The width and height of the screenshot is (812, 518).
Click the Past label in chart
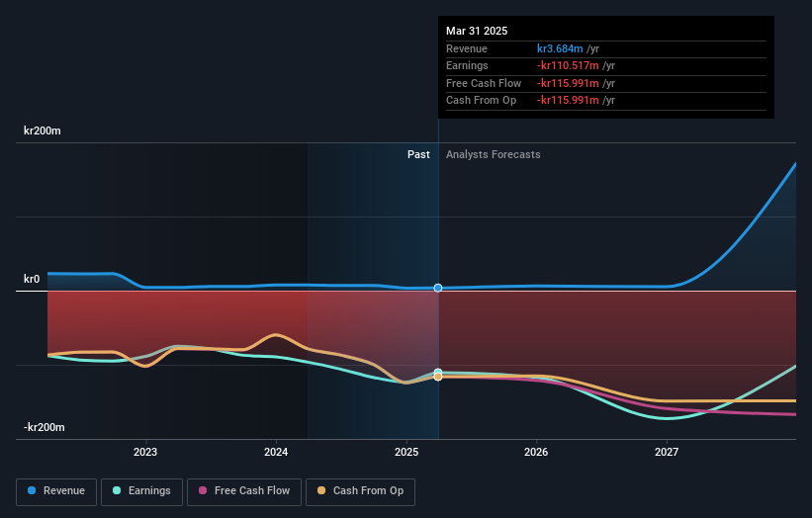tap(418, 154)
